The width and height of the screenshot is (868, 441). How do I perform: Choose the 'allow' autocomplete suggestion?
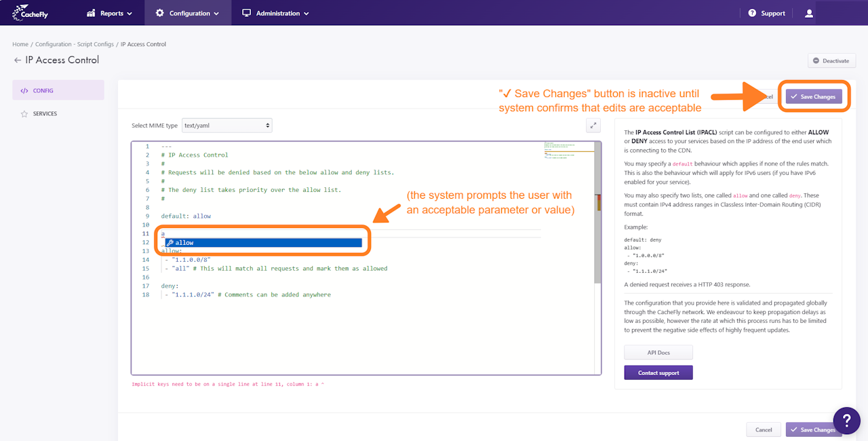(263, 243)
